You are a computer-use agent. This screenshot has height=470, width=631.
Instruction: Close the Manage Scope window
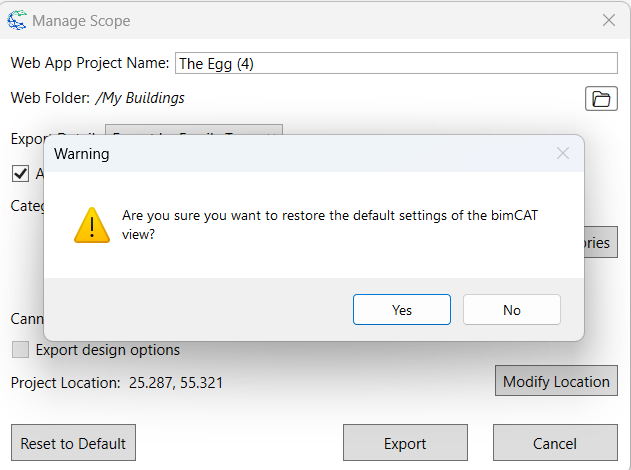608,20
